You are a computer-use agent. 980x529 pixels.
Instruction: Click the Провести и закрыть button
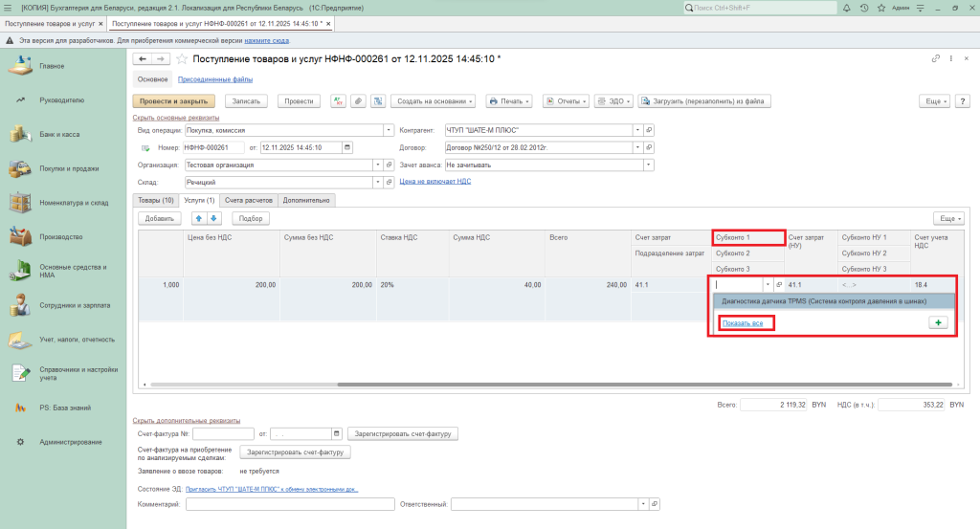tap(173, 101)
